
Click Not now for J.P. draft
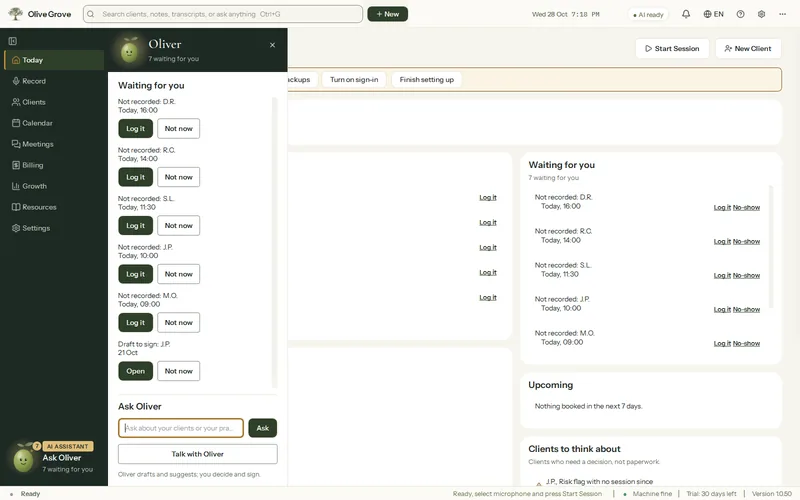tap(179, 371)
